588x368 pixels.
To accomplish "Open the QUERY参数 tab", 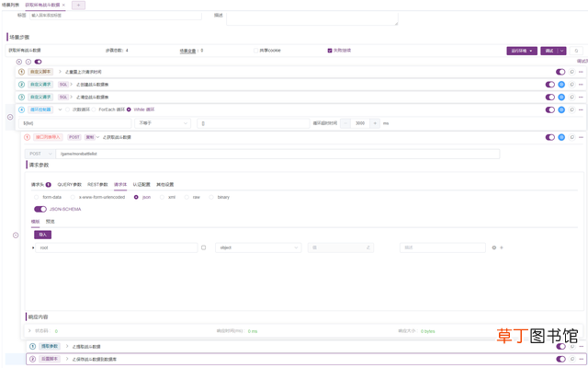I will click(70, 185).
